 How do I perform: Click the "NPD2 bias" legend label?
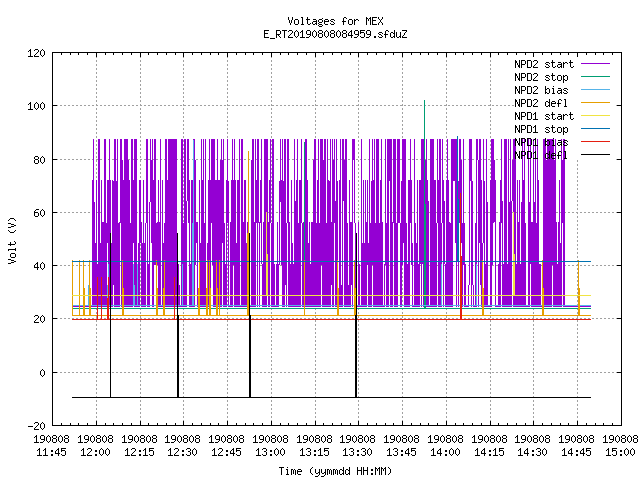click(541, 90)
